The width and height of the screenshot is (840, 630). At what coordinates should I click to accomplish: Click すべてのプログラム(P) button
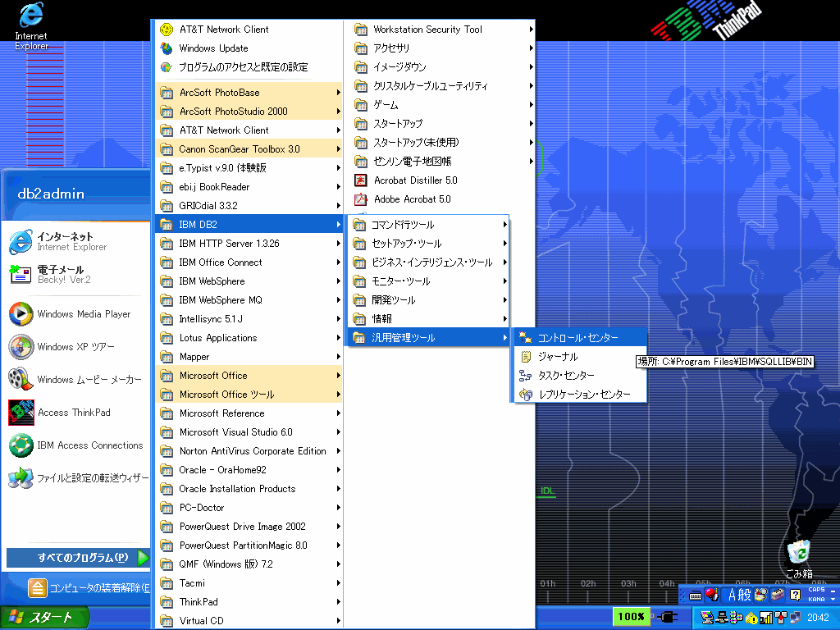78,557
